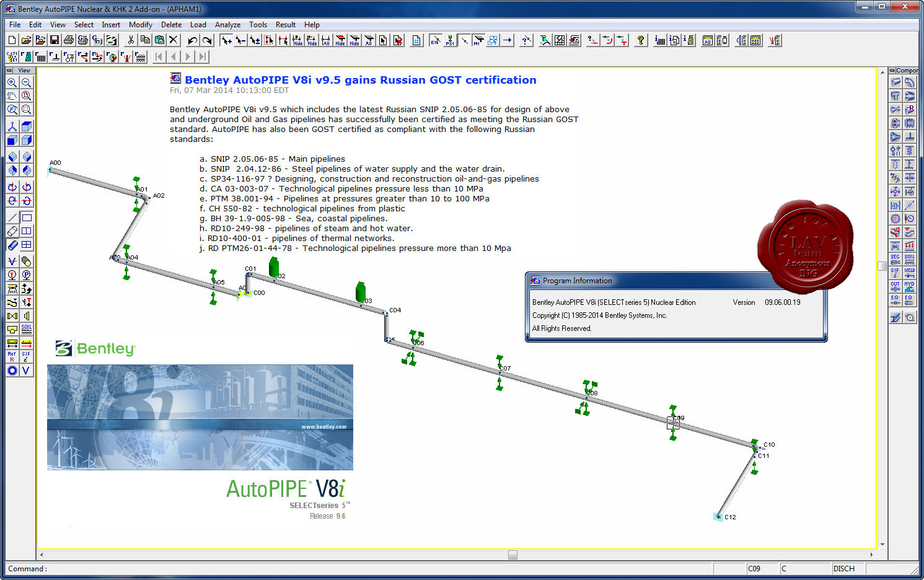Click the horizontal scrollbar thumb
This screenshot has width=924, height=580.
point(513,555)
